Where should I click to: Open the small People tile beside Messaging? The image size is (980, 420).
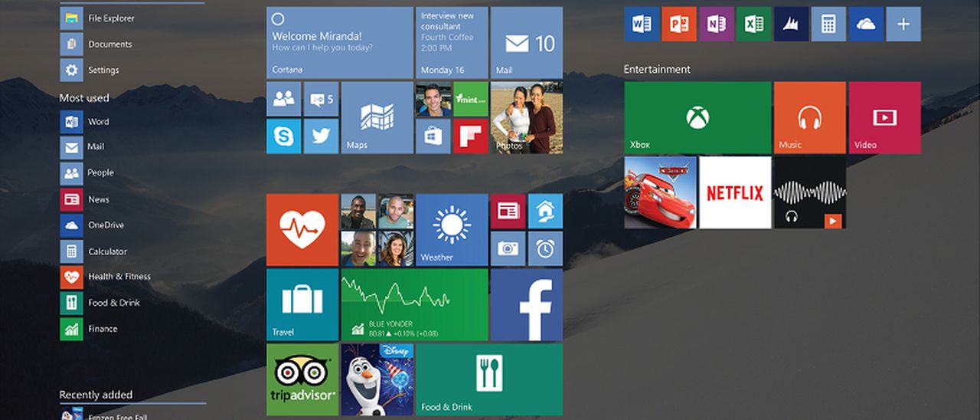tap(283, 99)
